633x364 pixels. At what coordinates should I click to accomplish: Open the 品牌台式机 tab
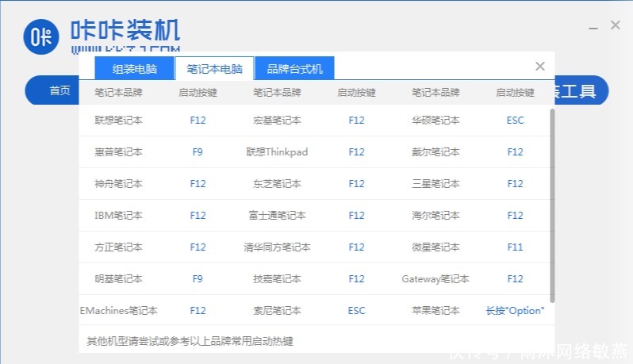(295, 69)
